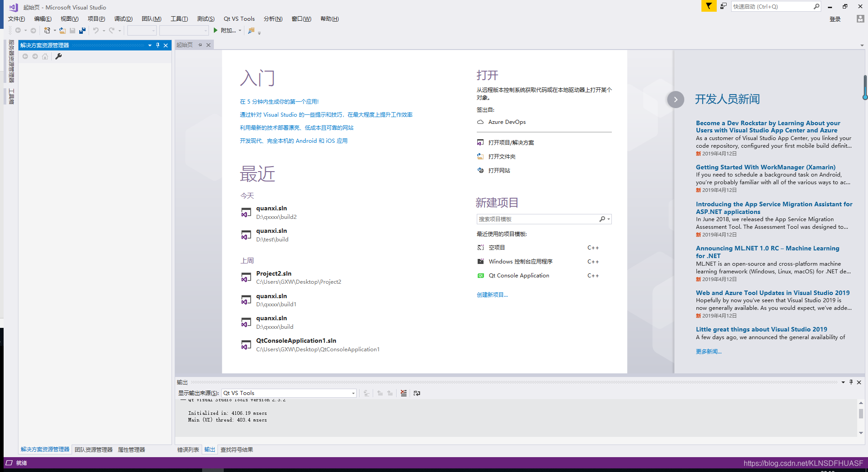
Task: Open the Redo history dropdown arrow
Action: pyautogui.click(x=119, y=31)
